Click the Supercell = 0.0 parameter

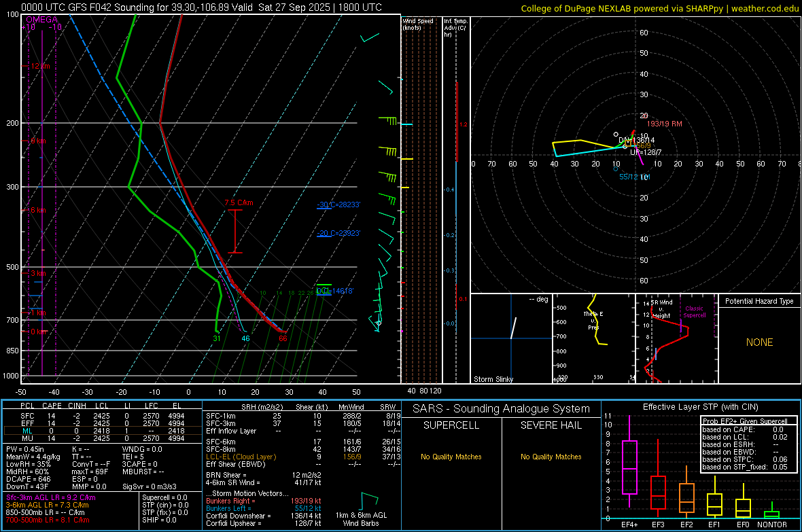click(x=164, y=497)
